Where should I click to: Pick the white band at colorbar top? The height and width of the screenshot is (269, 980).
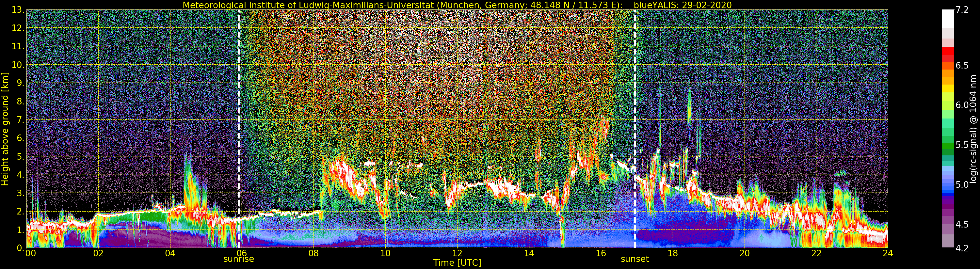point(948,19)
